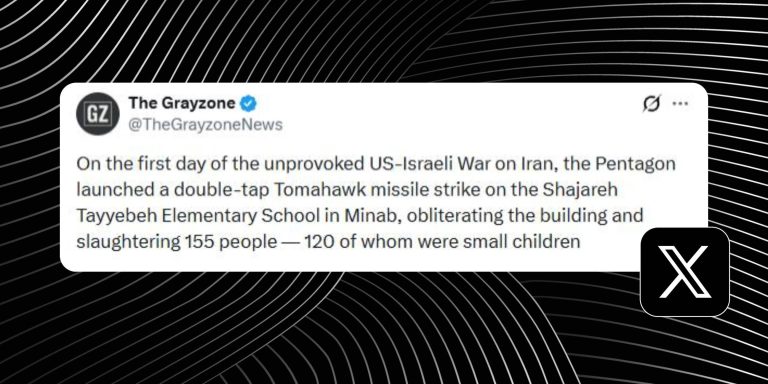Expand the three-dot more options menu
The height and width of the screenshot is (384, 768).
click(x=680, y=104)
